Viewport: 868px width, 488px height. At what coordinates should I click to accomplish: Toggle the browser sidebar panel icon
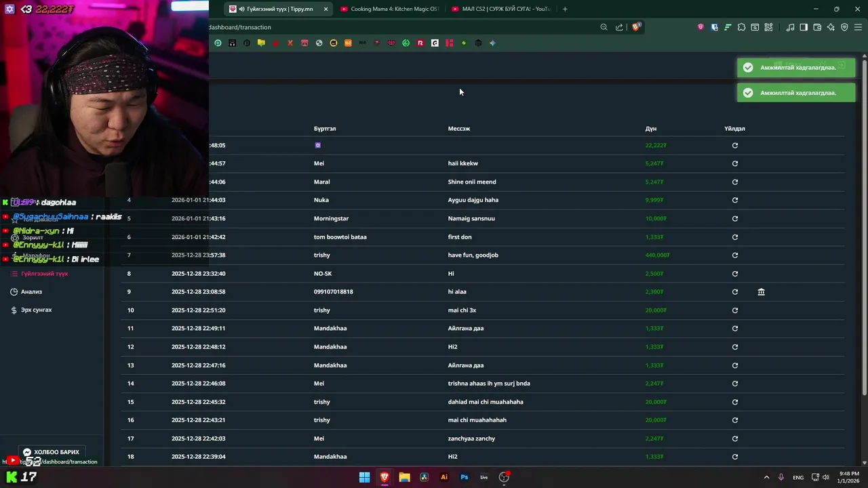coord(804,27)
